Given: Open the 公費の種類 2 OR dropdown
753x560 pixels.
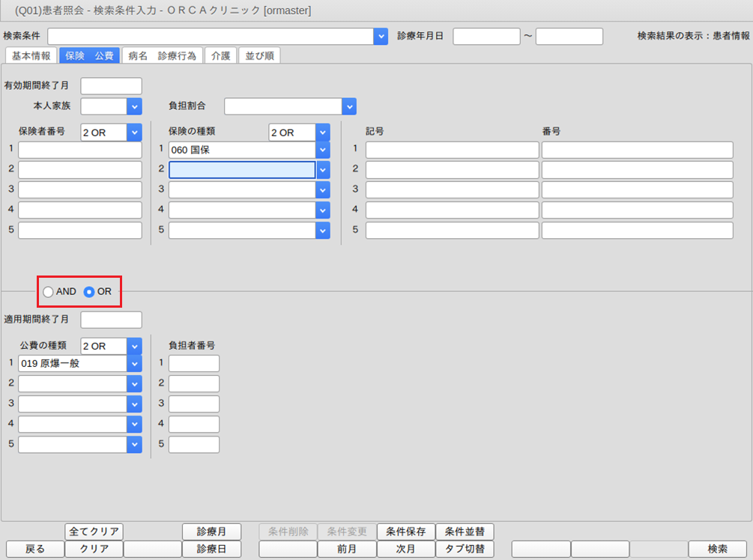Looking at the screenshot, I should coord(134,347).
